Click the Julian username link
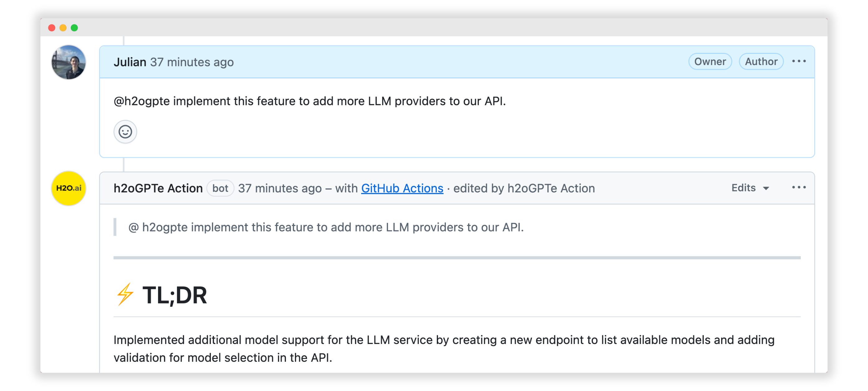868x391 pixels. point(130,62)
